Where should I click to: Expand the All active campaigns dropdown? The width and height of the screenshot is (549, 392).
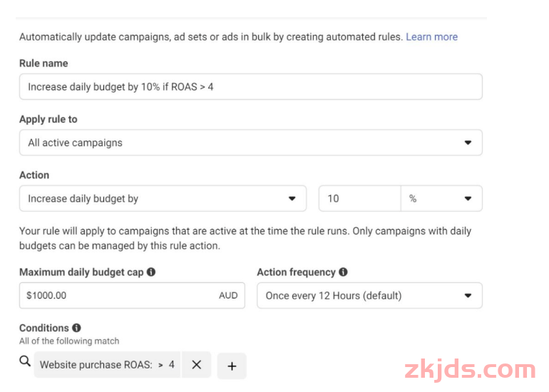click(250, 143)
